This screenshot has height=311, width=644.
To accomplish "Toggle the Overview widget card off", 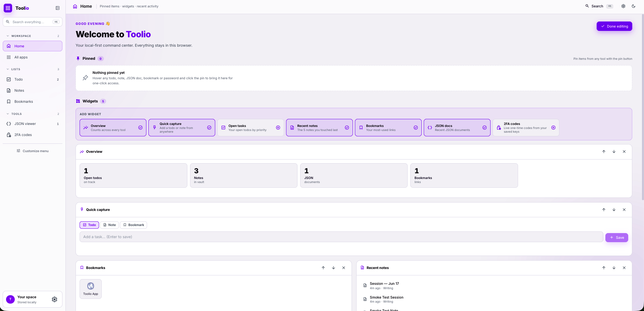I will point(113,128).
